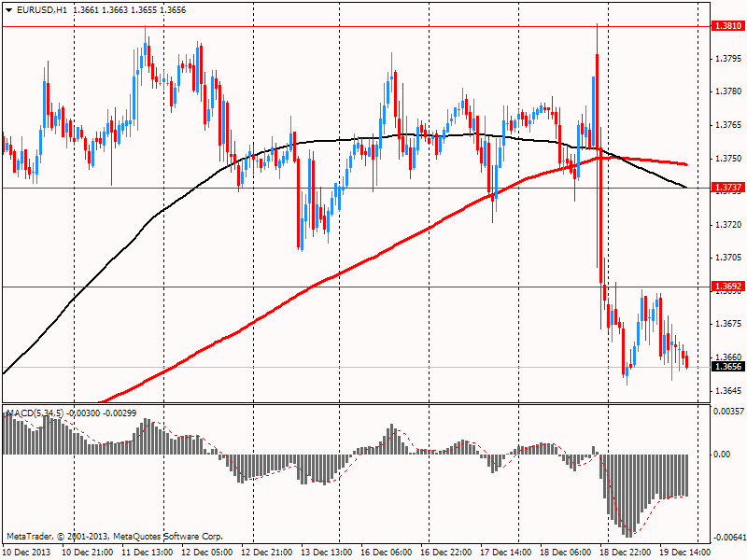Select the 17 Dec 14:00 time label

click(x=506, y=553)
